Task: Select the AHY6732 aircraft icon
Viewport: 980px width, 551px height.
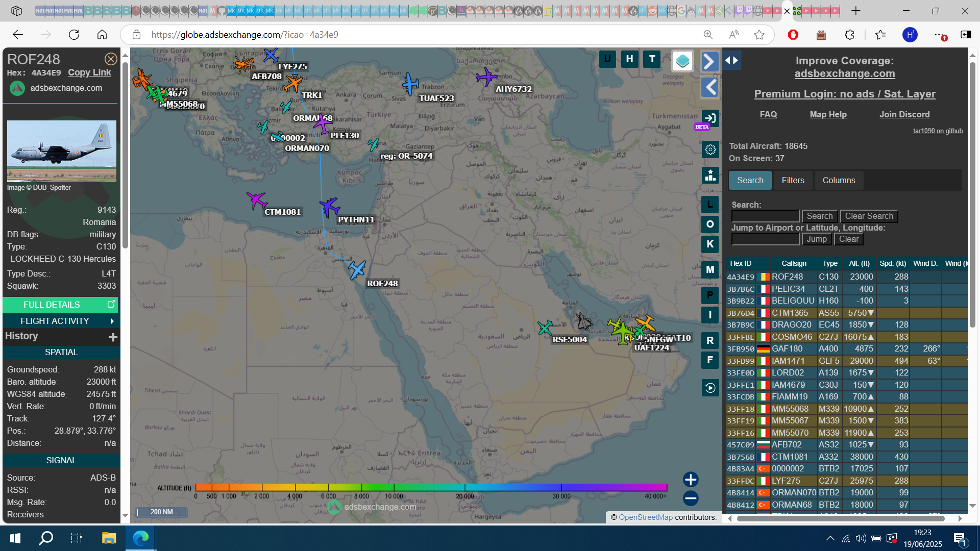Action: (486, 77)
